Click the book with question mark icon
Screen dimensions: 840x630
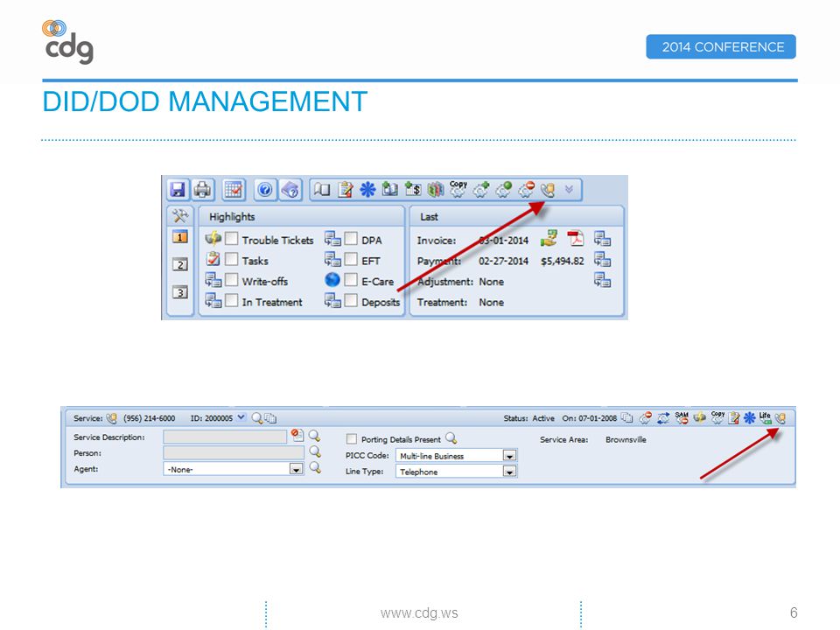click(x=290, y=189)
